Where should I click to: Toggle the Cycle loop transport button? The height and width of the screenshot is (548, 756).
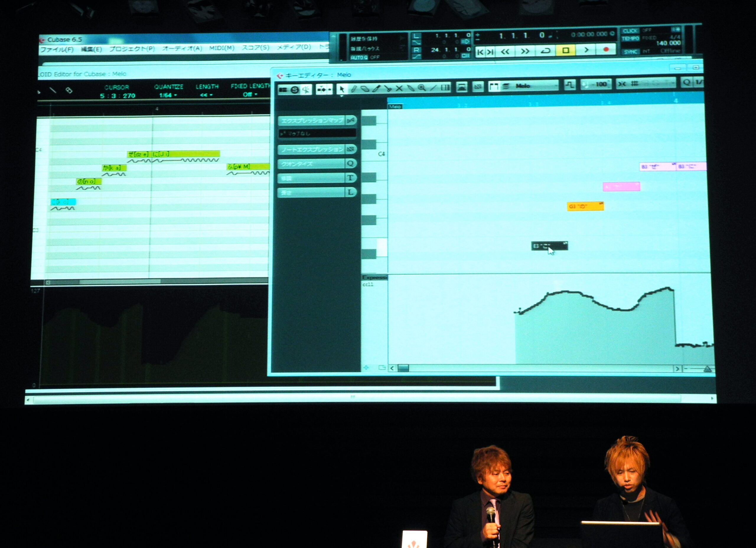pyautogui.click(x=545, y=51)
